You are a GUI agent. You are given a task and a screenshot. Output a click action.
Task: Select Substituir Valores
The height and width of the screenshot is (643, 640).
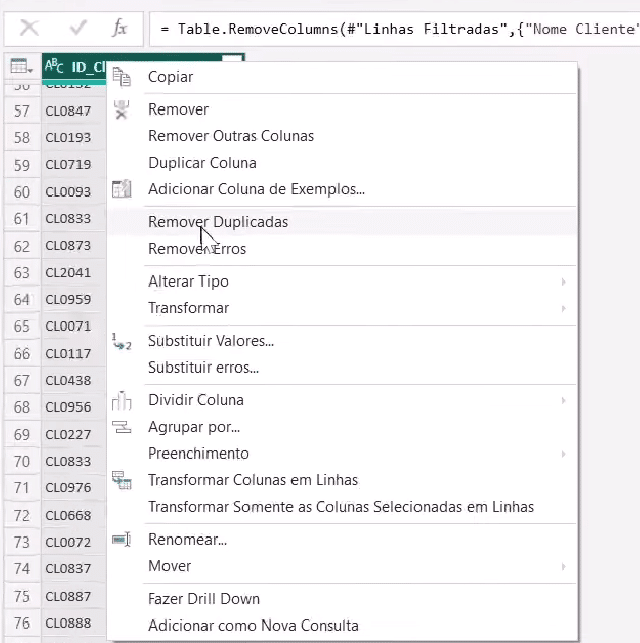(211, 341)
